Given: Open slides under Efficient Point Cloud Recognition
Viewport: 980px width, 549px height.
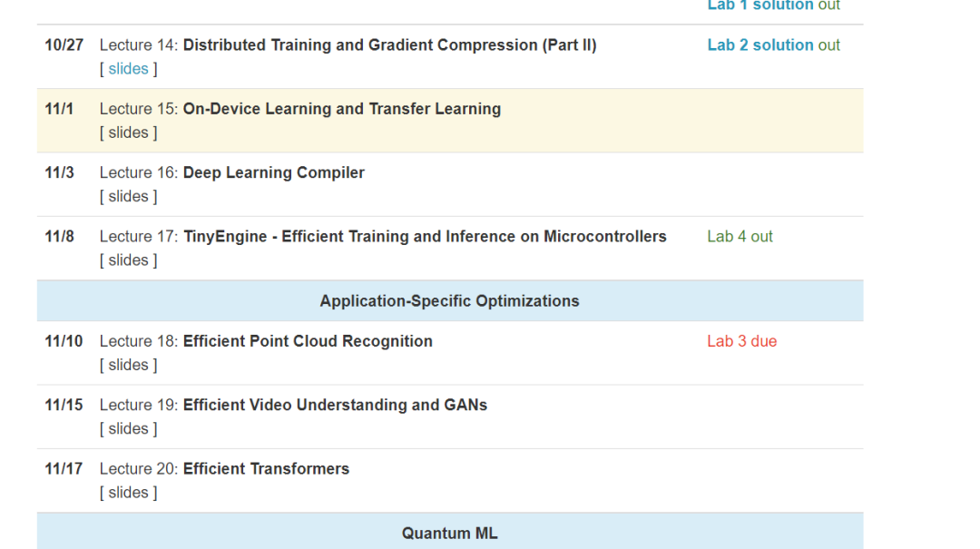Looking at the screenshot, I should coord(128,365).
